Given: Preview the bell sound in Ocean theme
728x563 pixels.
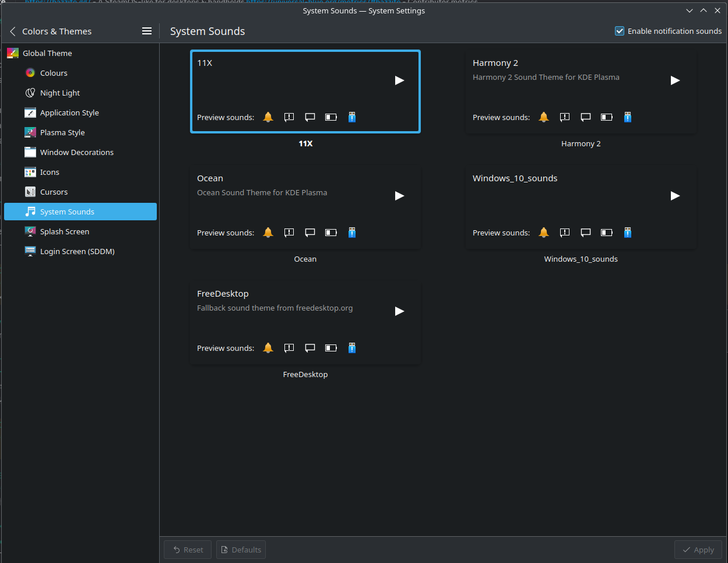Looking at the screenshot, I should coord(268,233).
